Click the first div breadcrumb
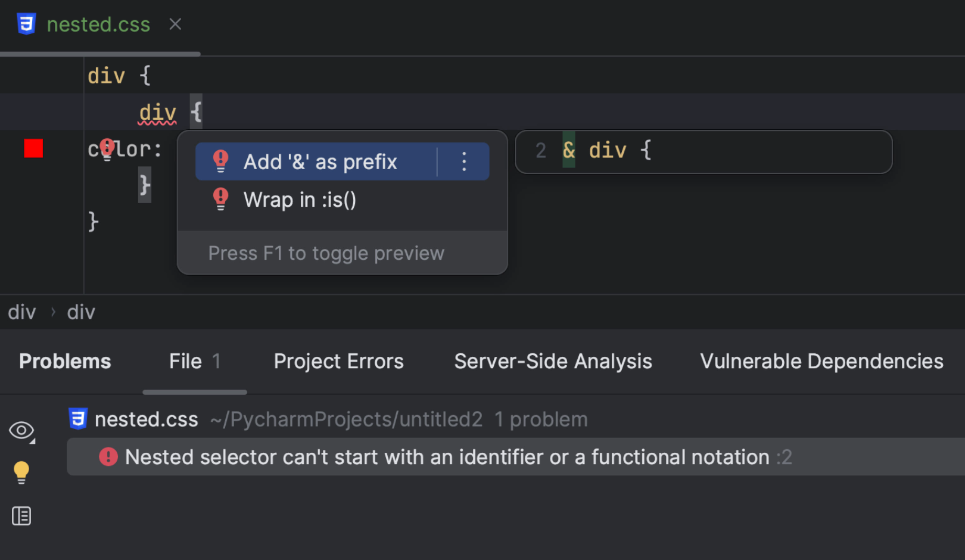965x560 pixels. pyautogui.click(x=22, y=312)
